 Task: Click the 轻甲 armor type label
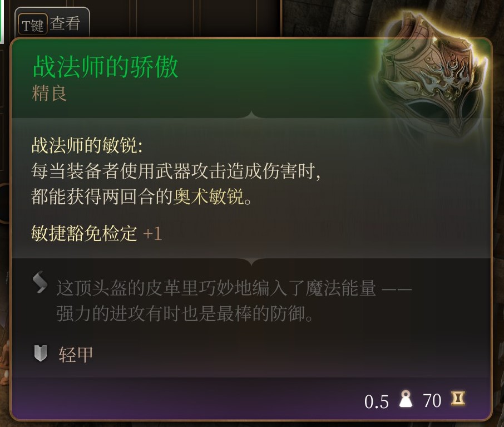[76, 354]
